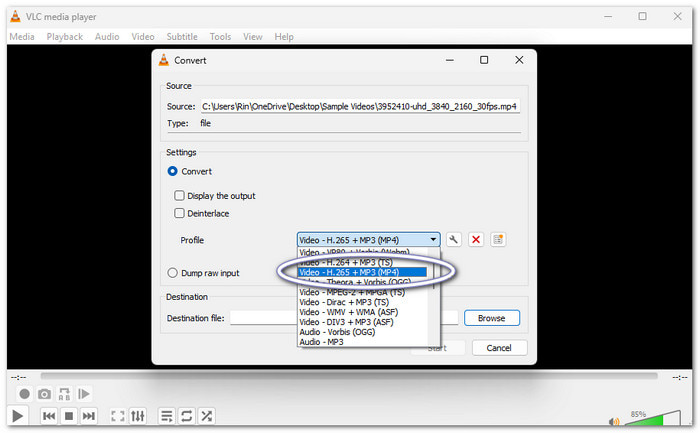Click elapsed time label on left

pos(18,377)
